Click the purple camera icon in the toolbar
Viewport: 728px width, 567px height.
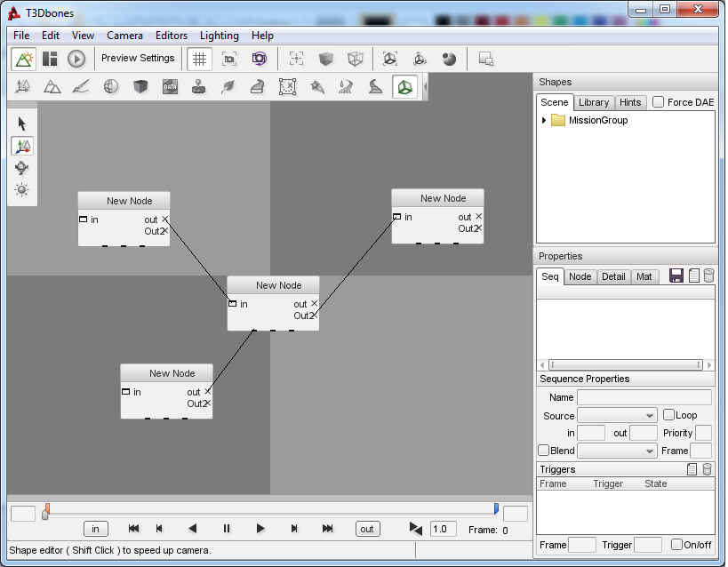point(259,59)
